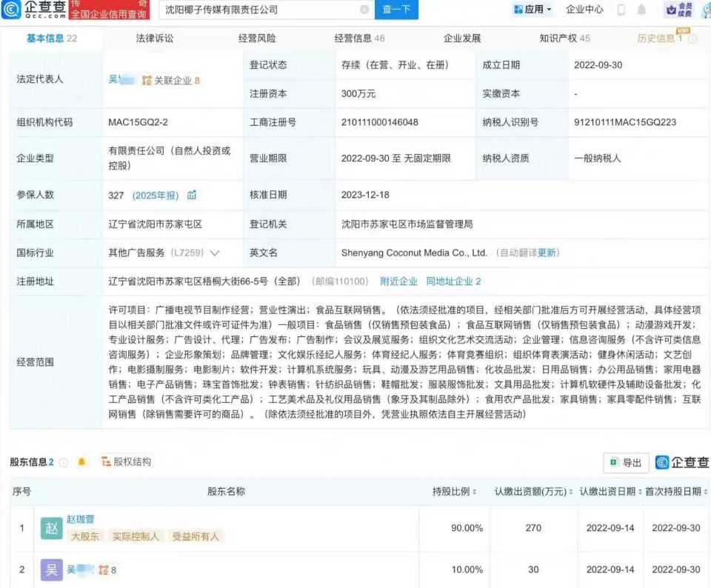Select 注册资本 value 300万元
Viewport: 711px width, 588px height.
(x=358, y=94)
